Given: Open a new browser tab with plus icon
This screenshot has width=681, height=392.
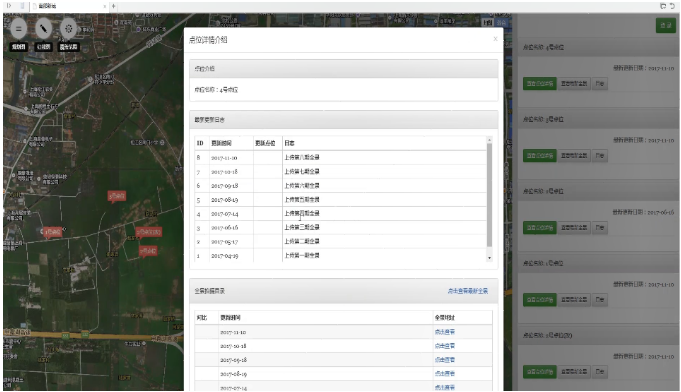Looking at the screenshot, I should tap(113, 6).
